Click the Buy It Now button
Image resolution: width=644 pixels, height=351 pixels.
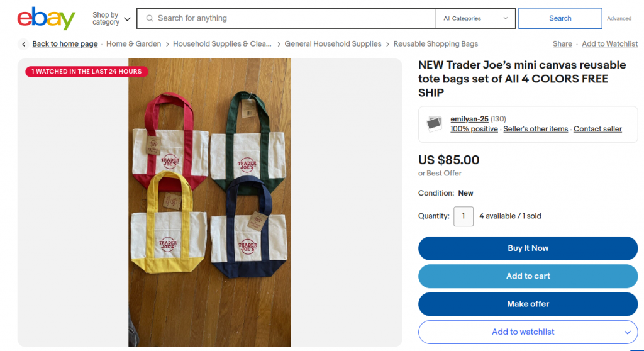click(x=528, y=248)
